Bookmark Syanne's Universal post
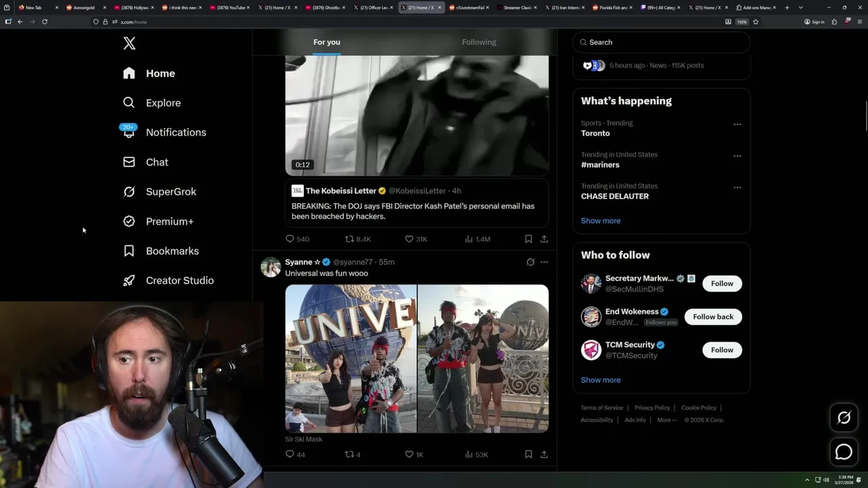The height and width of the screenshot is (488, 868). pyautogui.click(x=528, y=455)
